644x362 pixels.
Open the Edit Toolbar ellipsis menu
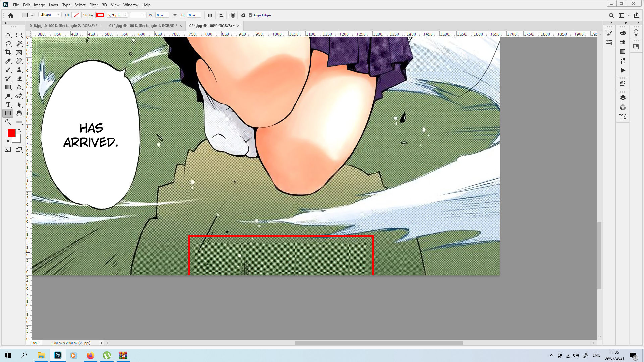point(19,122)
